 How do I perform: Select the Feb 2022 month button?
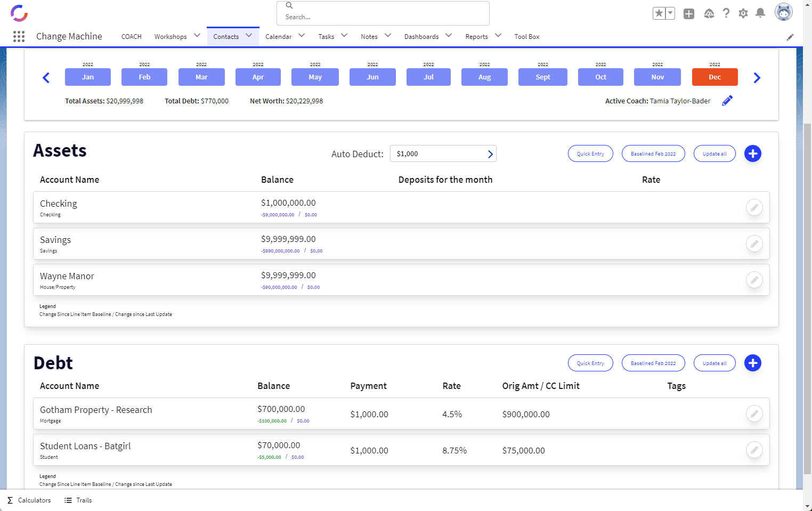click(144, 77)
